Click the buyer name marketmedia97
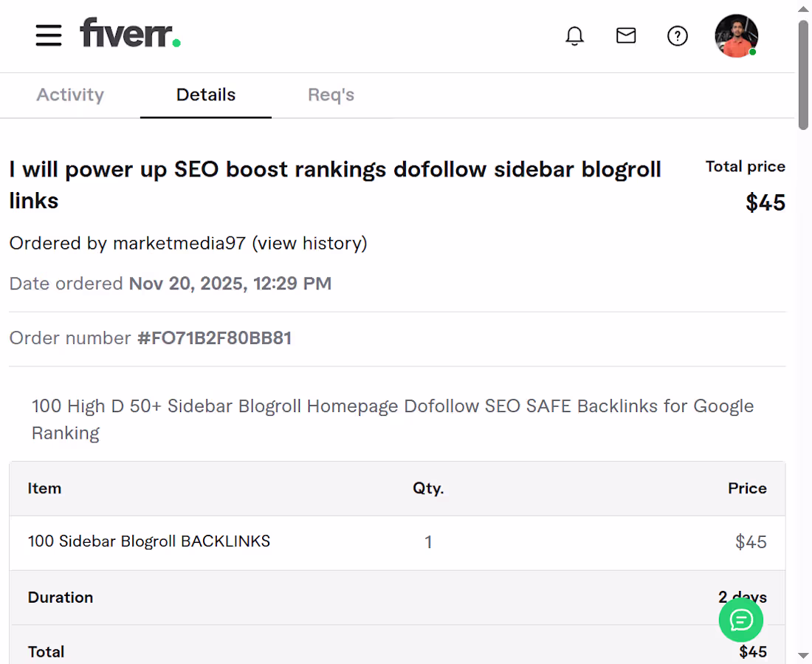Screen dimensions: 812x664 click(178, 243)
